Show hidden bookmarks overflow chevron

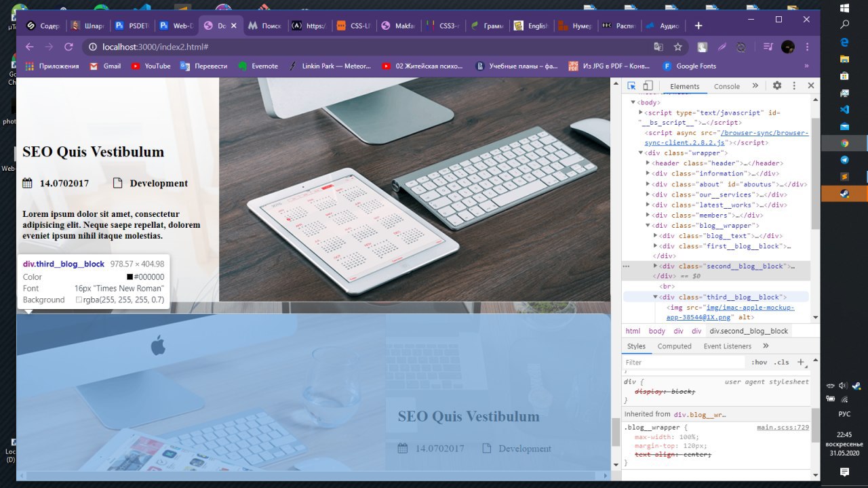806,66
